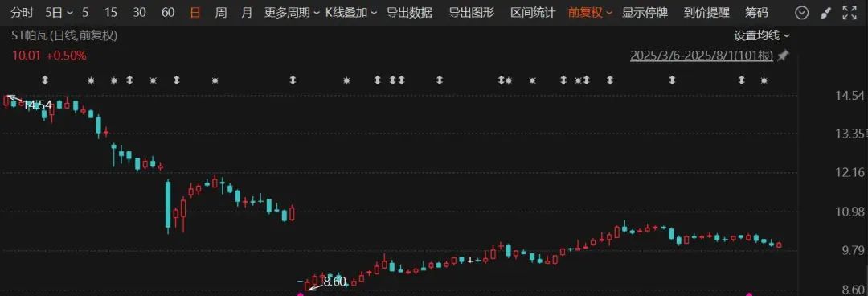This screenshot has height=296, width=868.
Task: Toggle 显示停牌 suspension display
Action: [645, 13]
